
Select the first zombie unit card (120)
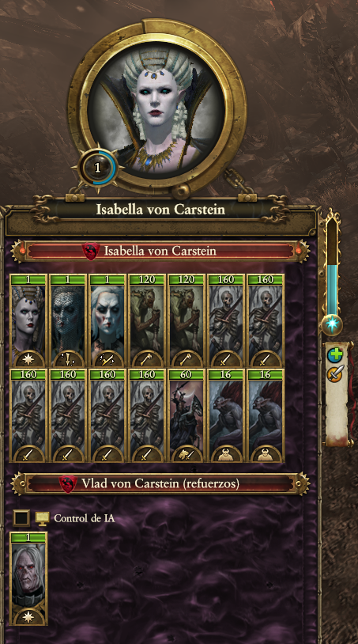tap(146, 320)
